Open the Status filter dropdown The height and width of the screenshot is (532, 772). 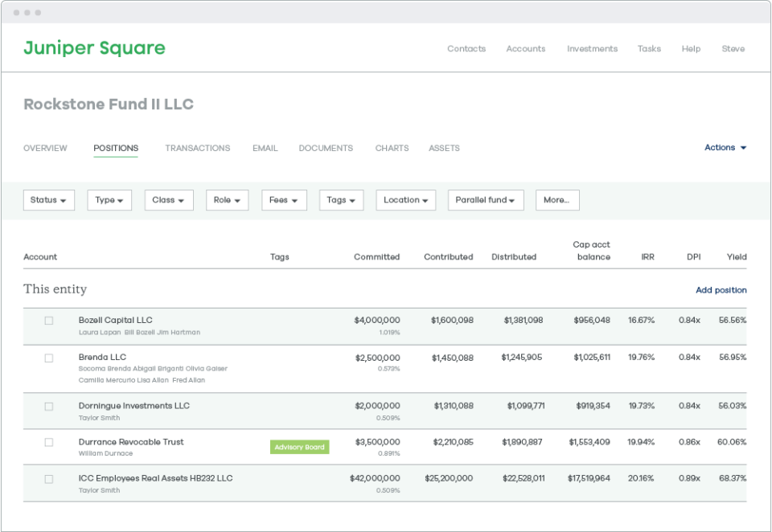click(x=49, y=200)
